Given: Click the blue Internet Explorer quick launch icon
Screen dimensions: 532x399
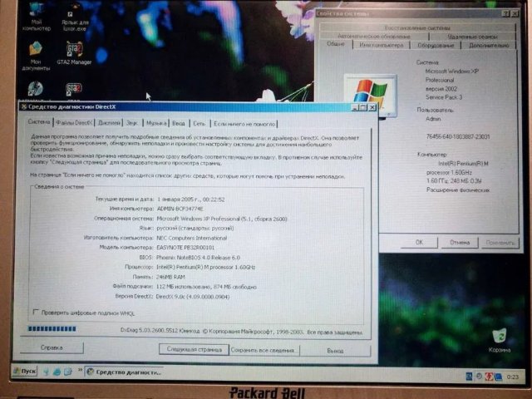Looking at the screenshot, I should (57, 372).
